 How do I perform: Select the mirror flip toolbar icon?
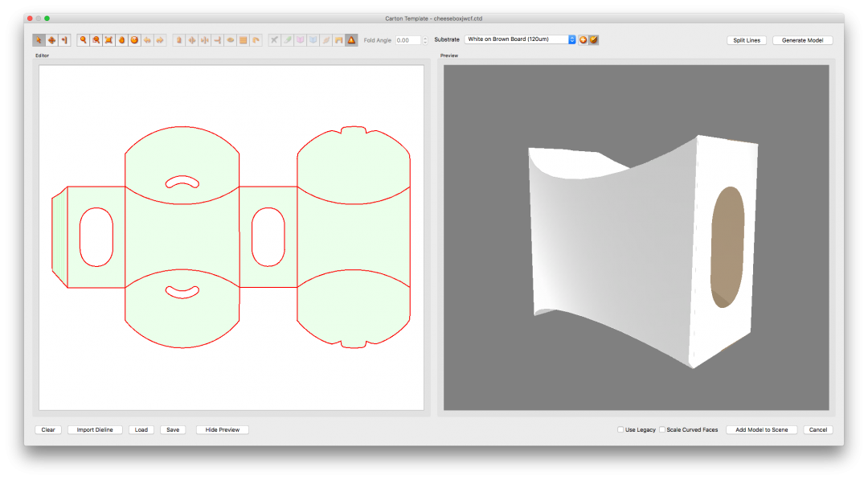(x=192, y=39)
